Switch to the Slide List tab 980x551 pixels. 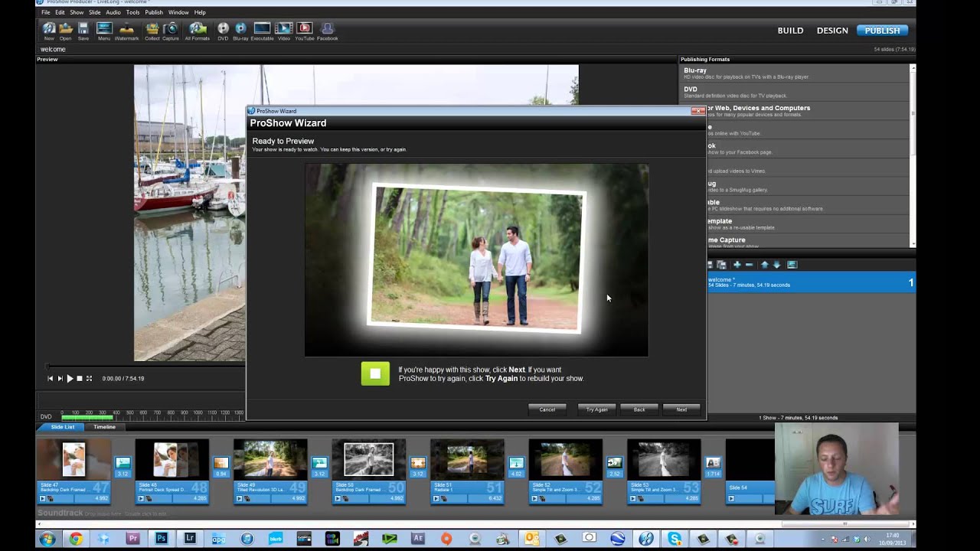[x=63, y=427]
